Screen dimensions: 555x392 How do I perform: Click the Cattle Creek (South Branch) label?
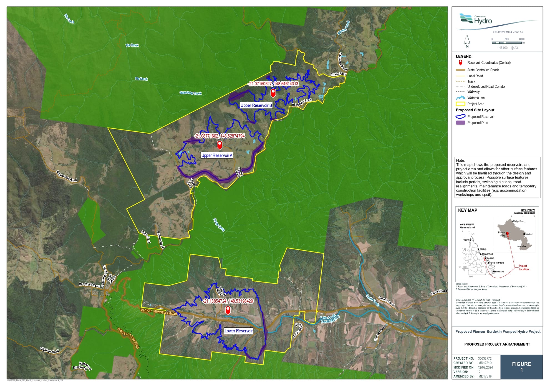[329, 319]
